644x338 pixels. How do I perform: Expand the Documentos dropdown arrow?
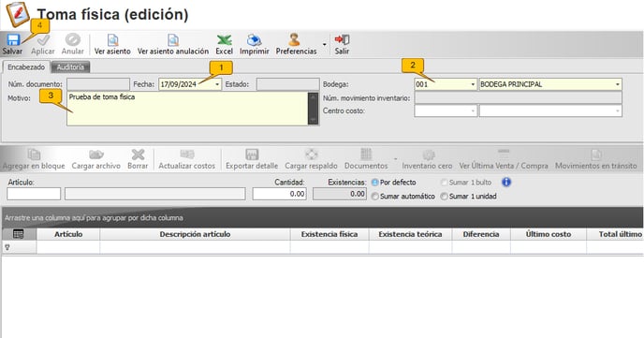pyautogui.click(x=396, y=159)
